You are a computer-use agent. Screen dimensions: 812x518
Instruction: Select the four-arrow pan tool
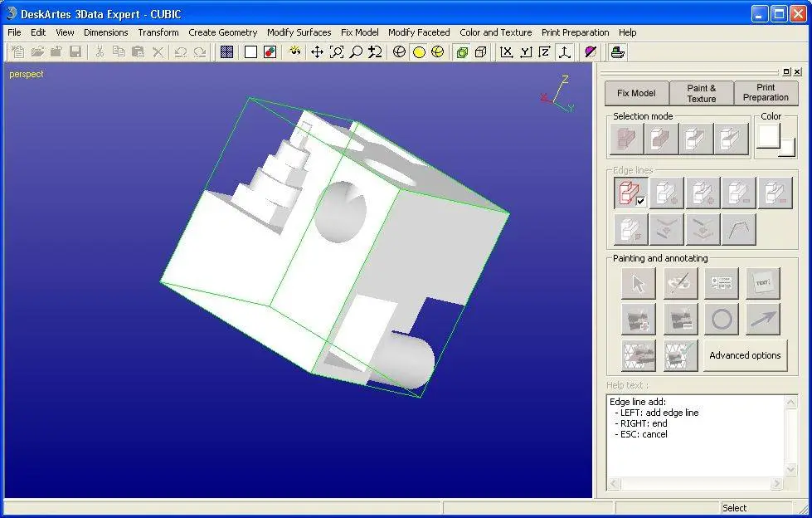click(317, 51)
